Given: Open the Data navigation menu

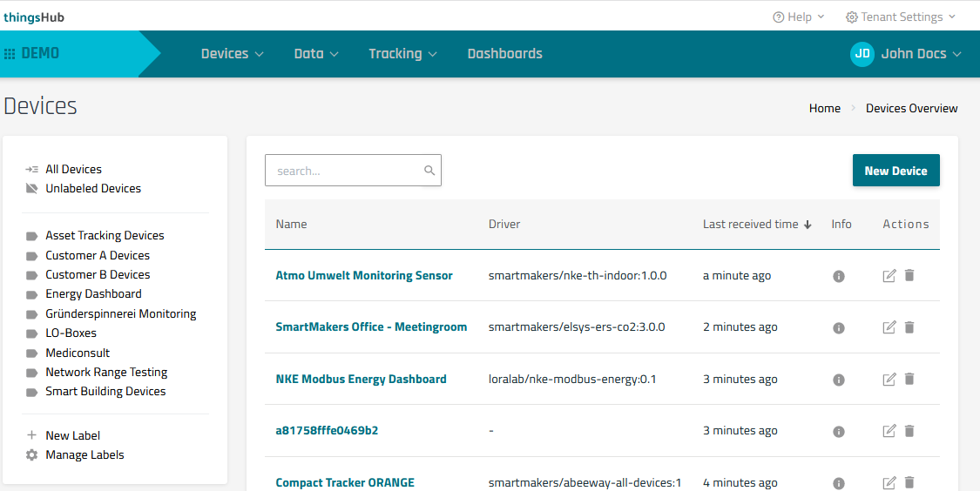Looking at the screenshot, I should [x=315, y=54].
